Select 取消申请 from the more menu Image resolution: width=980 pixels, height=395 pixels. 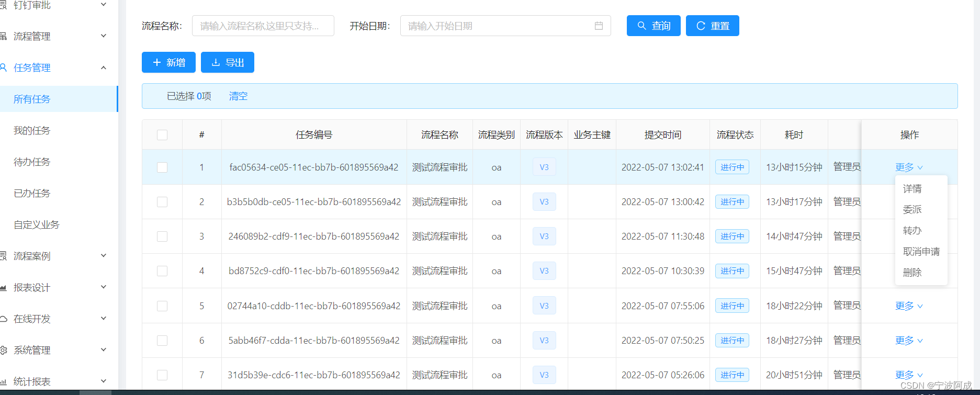click(x=921, y=252)
